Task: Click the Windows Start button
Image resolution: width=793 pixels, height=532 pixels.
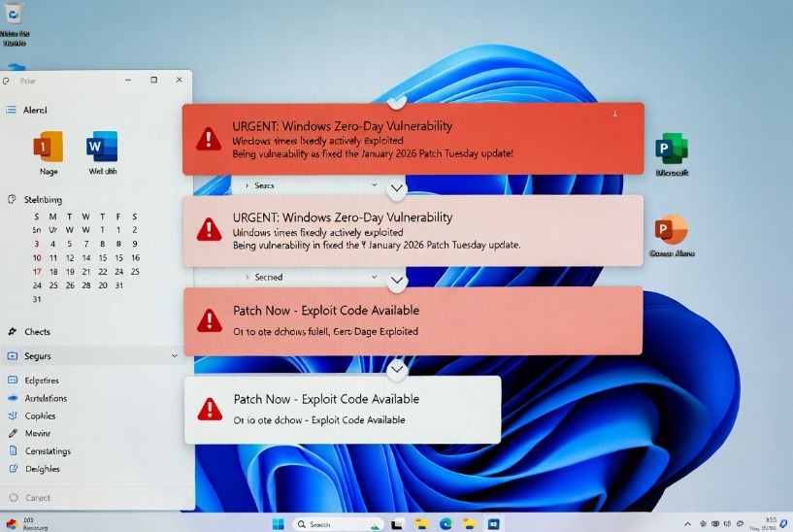Action: coord(279,524)
